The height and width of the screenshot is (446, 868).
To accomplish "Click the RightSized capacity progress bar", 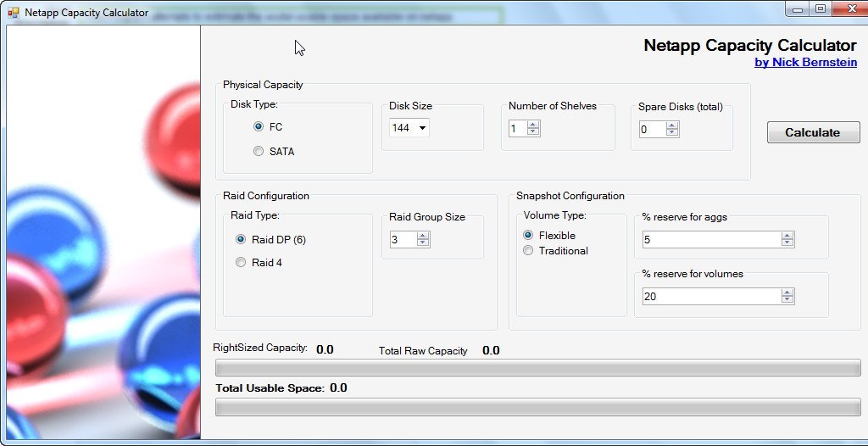I will 538,368.
